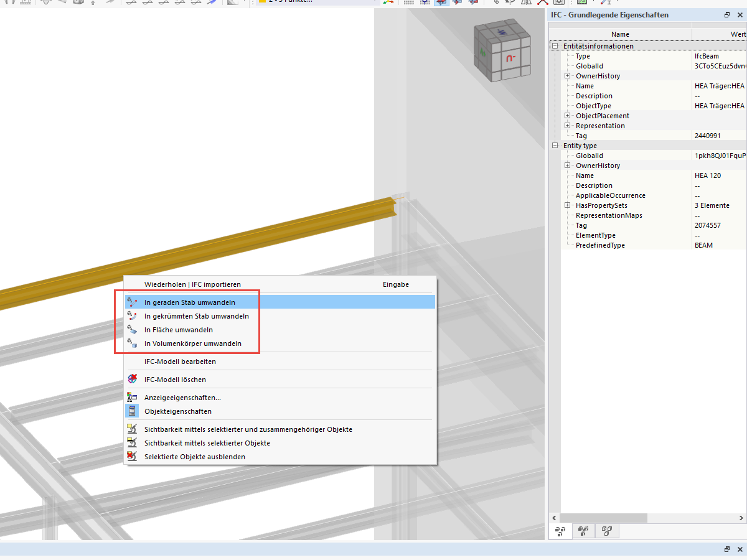Image resolution: width=747 pixels, height=560 pixels.
Task: Open the first IFC properties tab icon
Action: point(560,531)
